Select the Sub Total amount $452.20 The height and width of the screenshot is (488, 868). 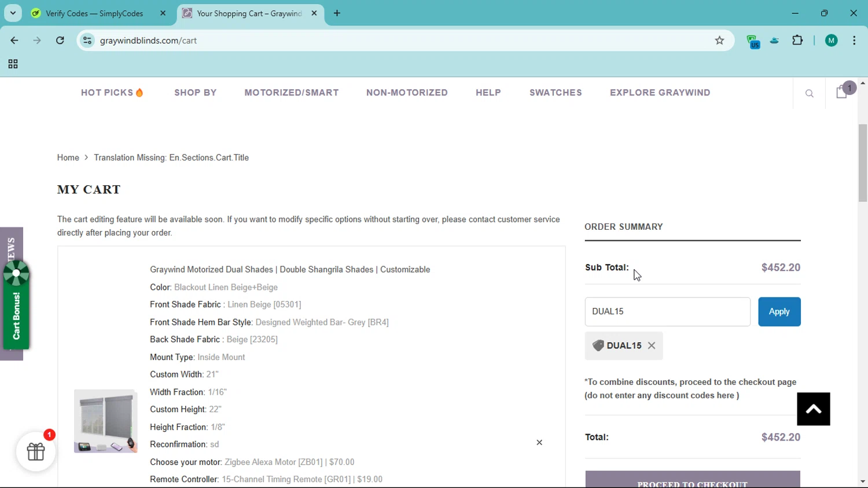point(781,267)
